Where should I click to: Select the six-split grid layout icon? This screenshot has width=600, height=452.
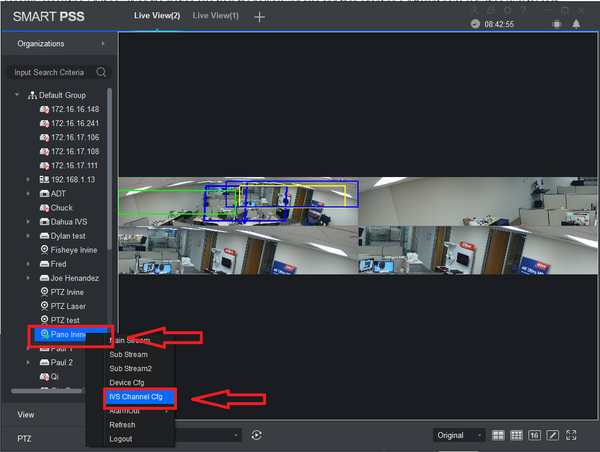pos(516,435)
